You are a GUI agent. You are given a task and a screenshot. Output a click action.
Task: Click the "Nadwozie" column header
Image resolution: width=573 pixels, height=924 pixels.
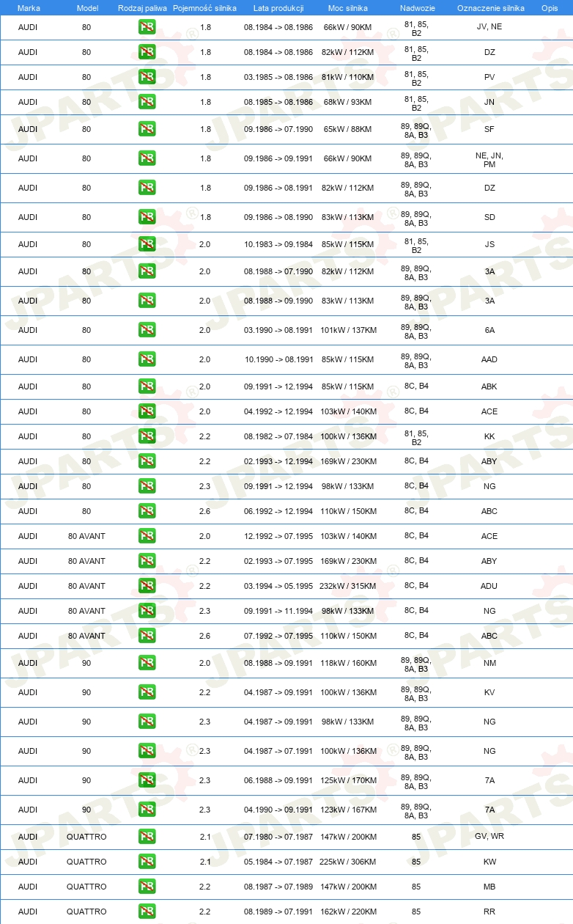[416, 7]
